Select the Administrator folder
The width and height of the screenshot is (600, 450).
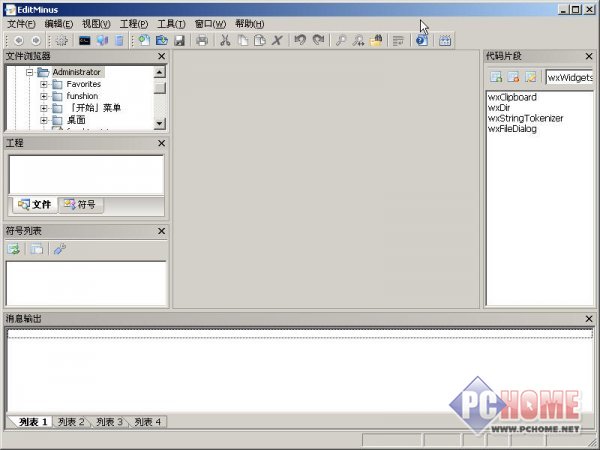click(x=77, y=72)
